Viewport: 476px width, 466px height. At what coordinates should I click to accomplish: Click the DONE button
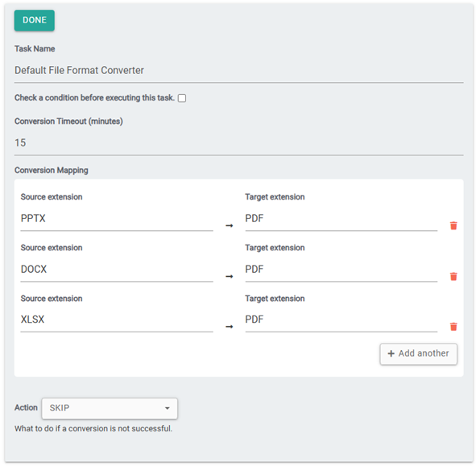pyautogui.click(x=35, y=20)
